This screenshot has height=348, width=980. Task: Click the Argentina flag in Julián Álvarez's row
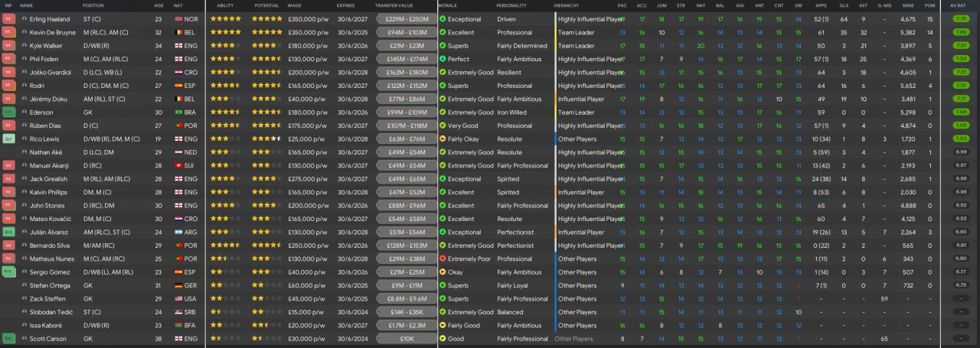click(179, 232)
